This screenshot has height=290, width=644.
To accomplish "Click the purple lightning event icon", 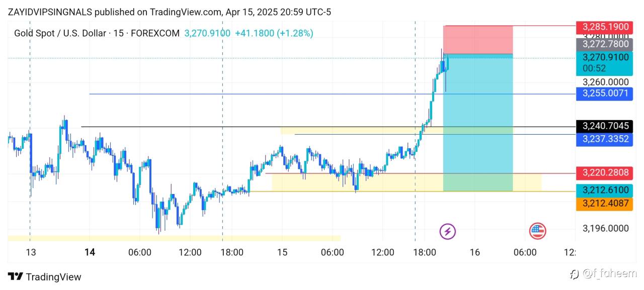I will pos(447,231).
